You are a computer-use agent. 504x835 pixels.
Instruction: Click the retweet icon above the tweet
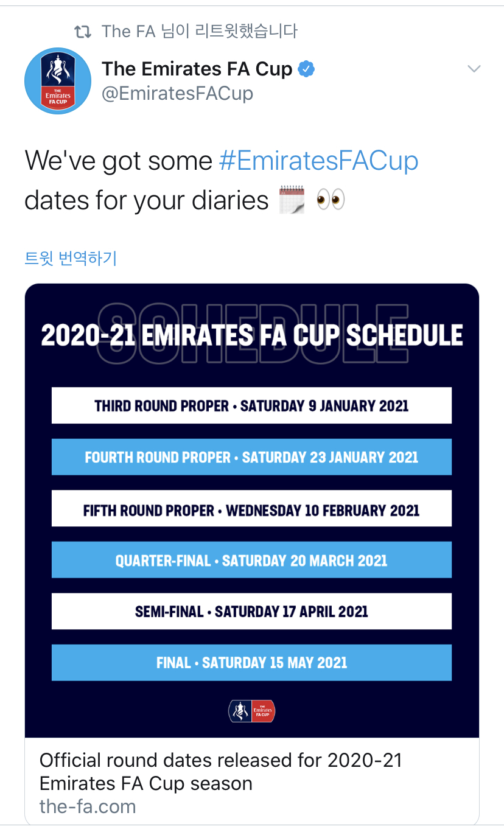click(82, 31)
